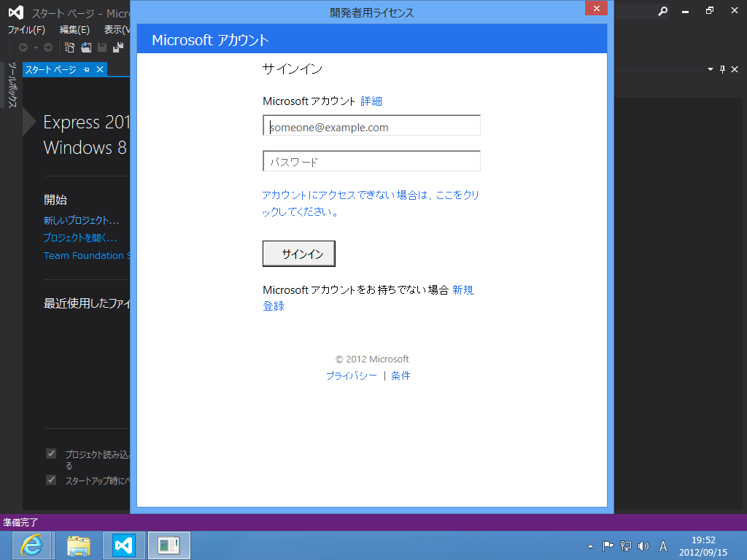The image size is (747, 560).
Task: Open the 編集(E) menu
Action: coord(74,29)
